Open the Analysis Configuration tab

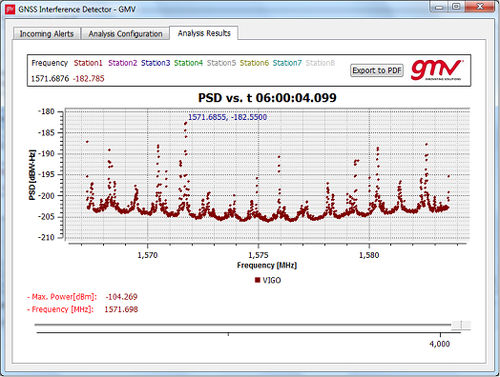click(125, 34)
